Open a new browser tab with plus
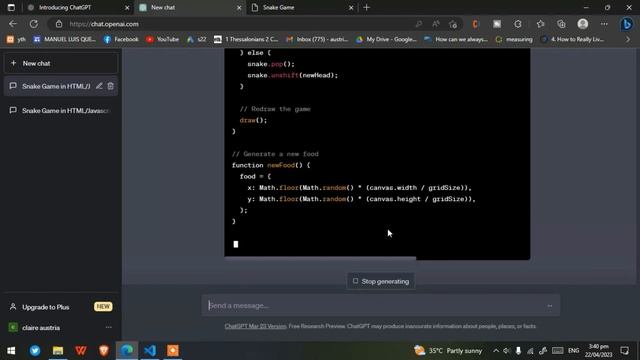 (367, 7)
